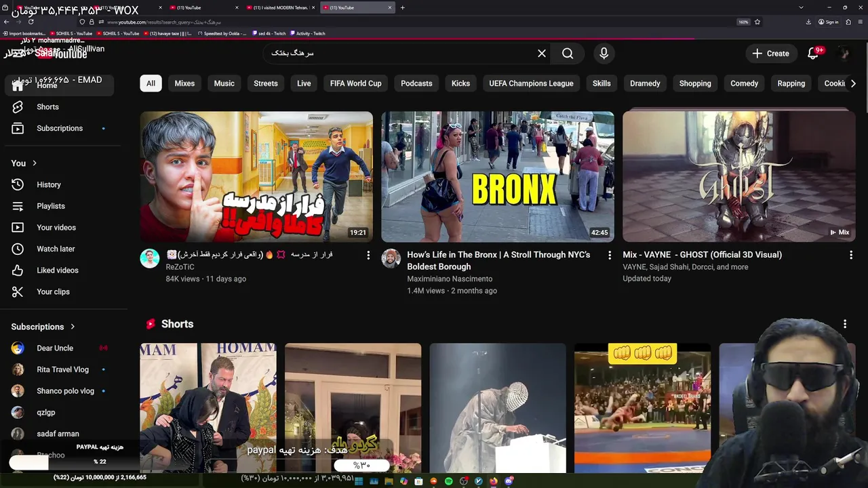Screen dimensions: 868x488
Task: Click the magnifier search button
Action: (568, 54)
